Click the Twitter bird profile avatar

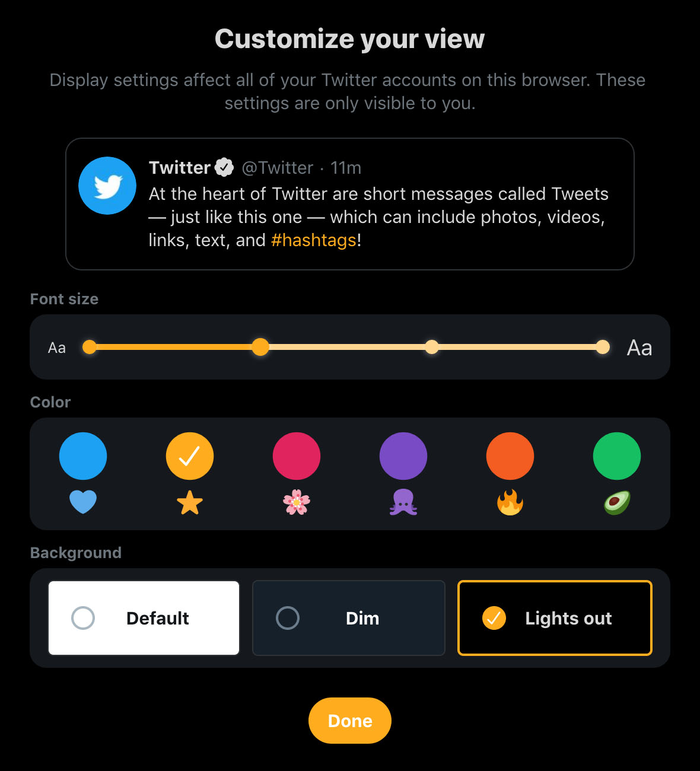(x=107, y=186)
